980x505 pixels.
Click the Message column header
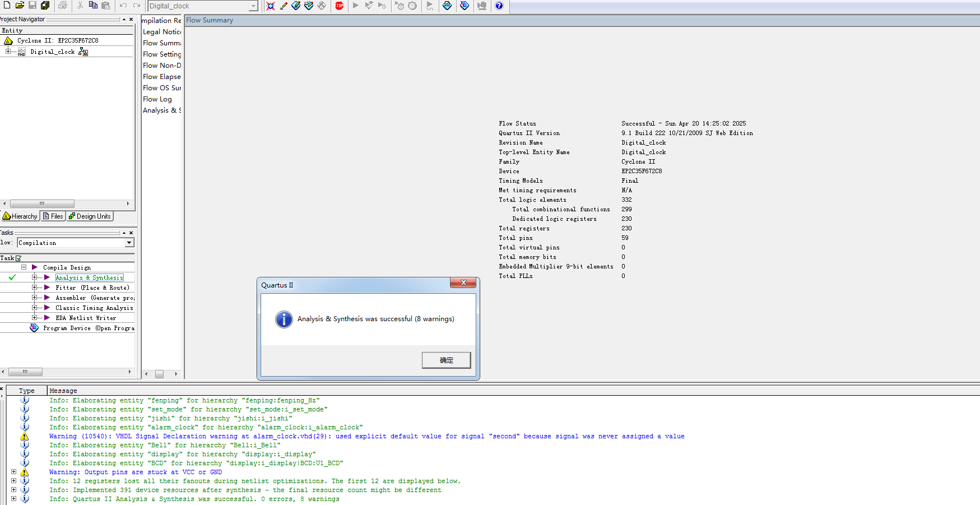(63, 391)
